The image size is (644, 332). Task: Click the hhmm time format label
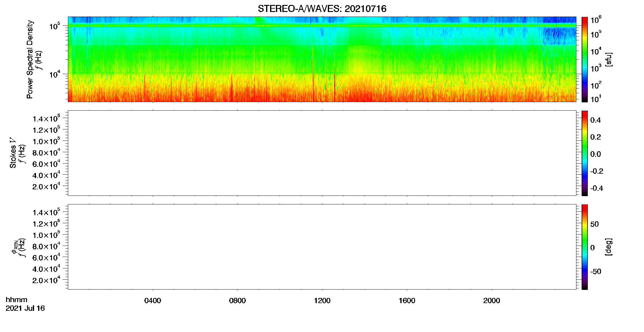17,300
